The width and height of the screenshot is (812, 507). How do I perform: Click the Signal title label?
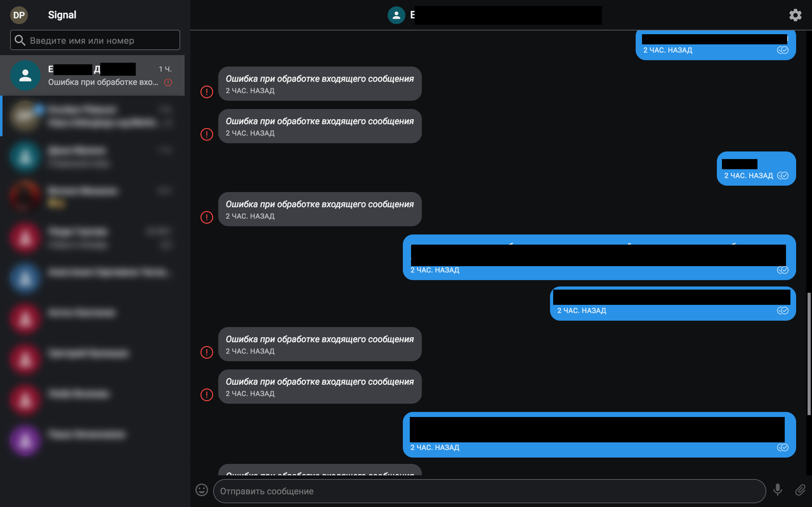pyautogui.click(x=62, y=15)
